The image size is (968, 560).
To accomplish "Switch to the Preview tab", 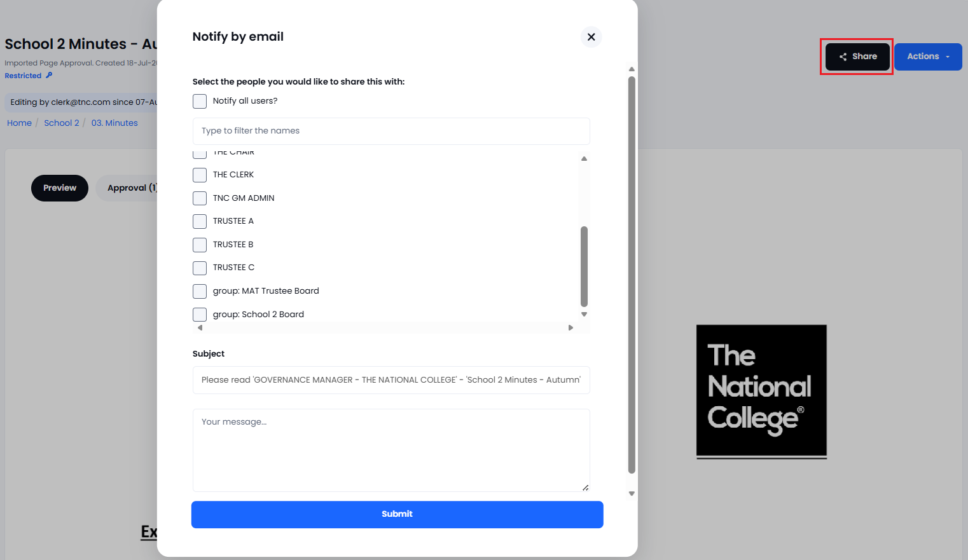I will (x=60, y=188).
